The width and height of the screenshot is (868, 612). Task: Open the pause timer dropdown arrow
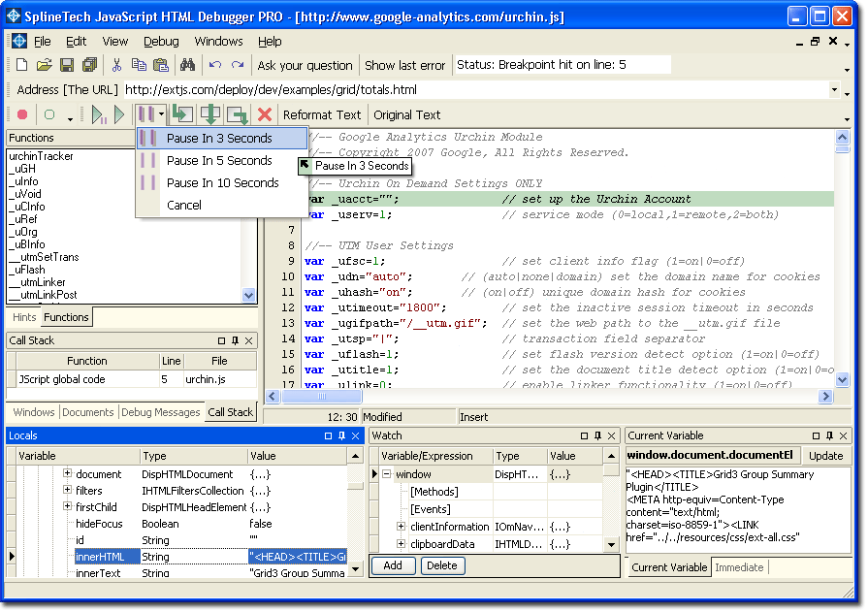tap(161, 114)
